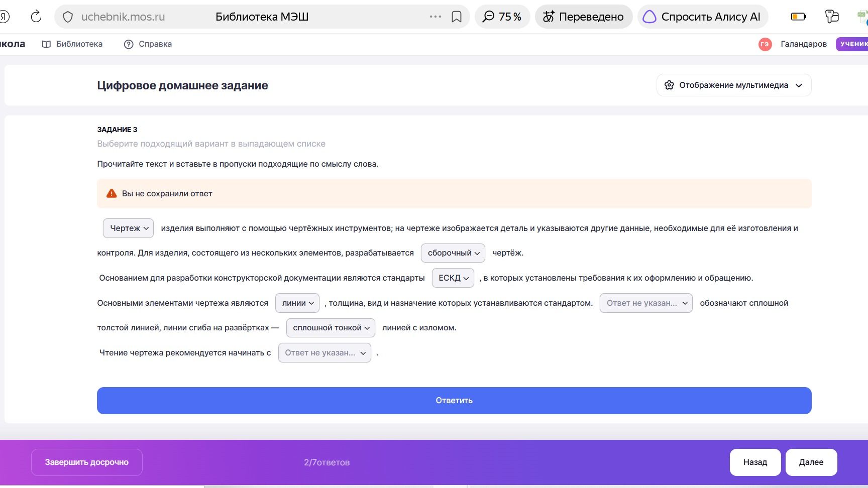Image resolution: width=868 pixels, height=488 pixels.
Task: Ask Alice AI via Спросить Алису AI
Action: [x=702, y=17]
